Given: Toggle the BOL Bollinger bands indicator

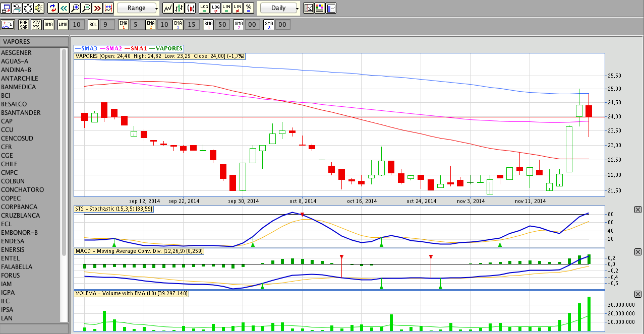Looking at the screenshot, I should coord(93,24).
